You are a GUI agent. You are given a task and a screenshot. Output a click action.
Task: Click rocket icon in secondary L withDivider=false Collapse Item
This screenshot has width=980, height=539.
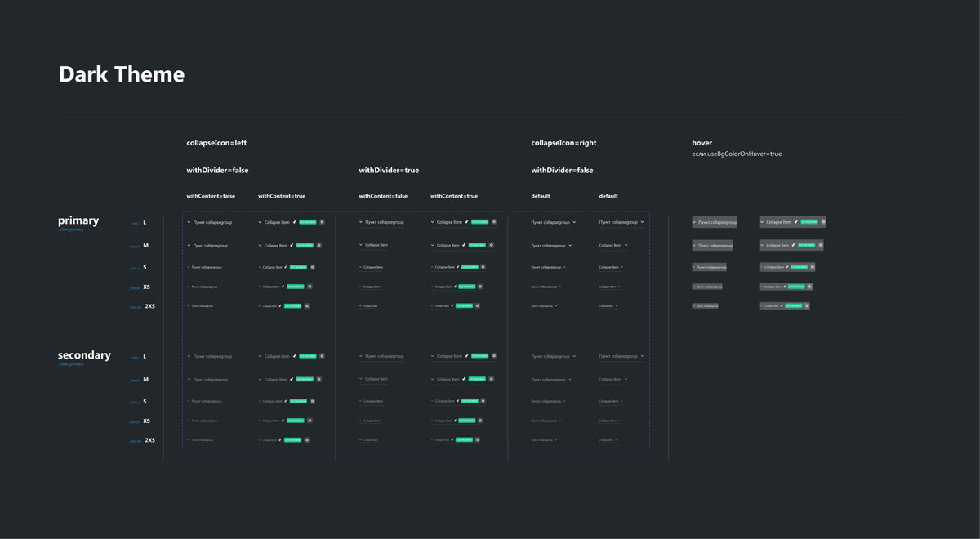pyautogui.click(x=294, y=356)
